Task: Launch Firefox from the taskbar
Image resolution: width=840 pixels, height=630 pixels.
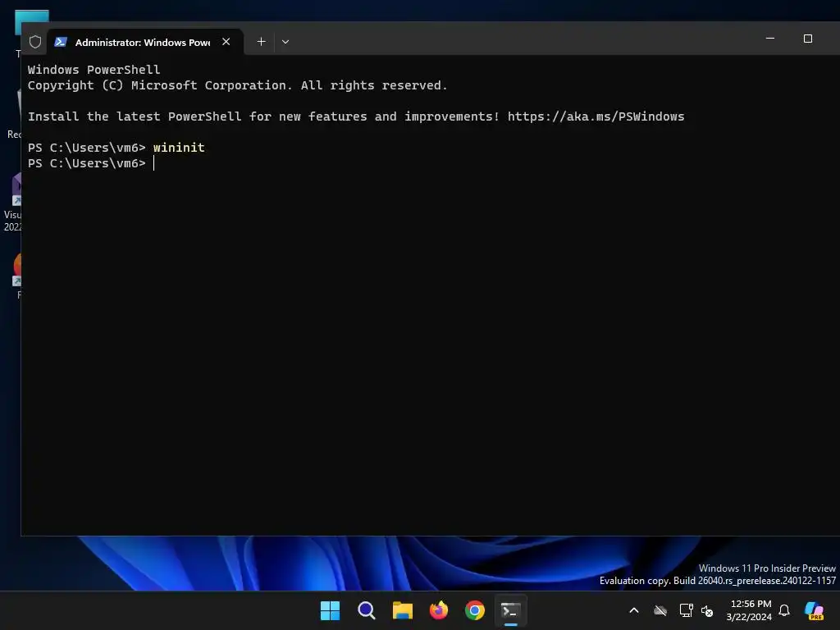Action: pos(439,610)
